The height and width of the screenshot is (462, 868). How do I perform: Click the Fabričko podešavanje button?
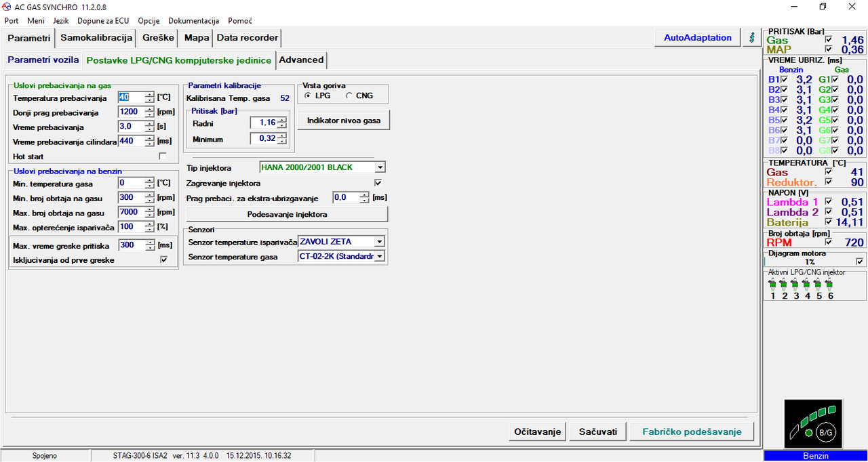tap(692, 432)
